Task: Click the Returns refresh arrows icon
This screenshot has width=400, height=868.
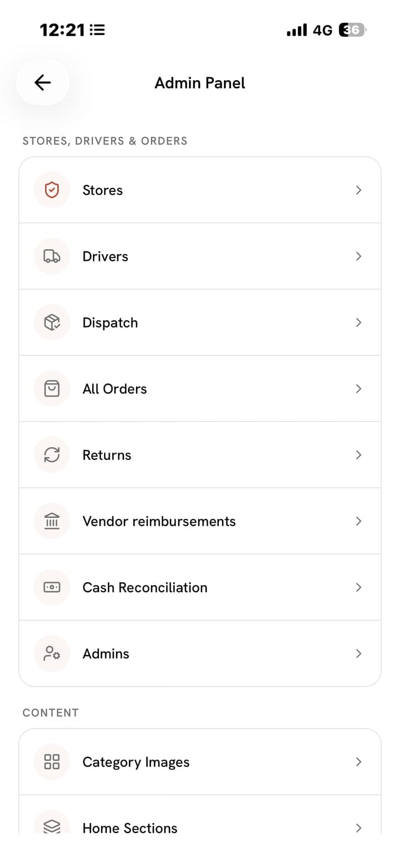Action: (x=52, y=455)
